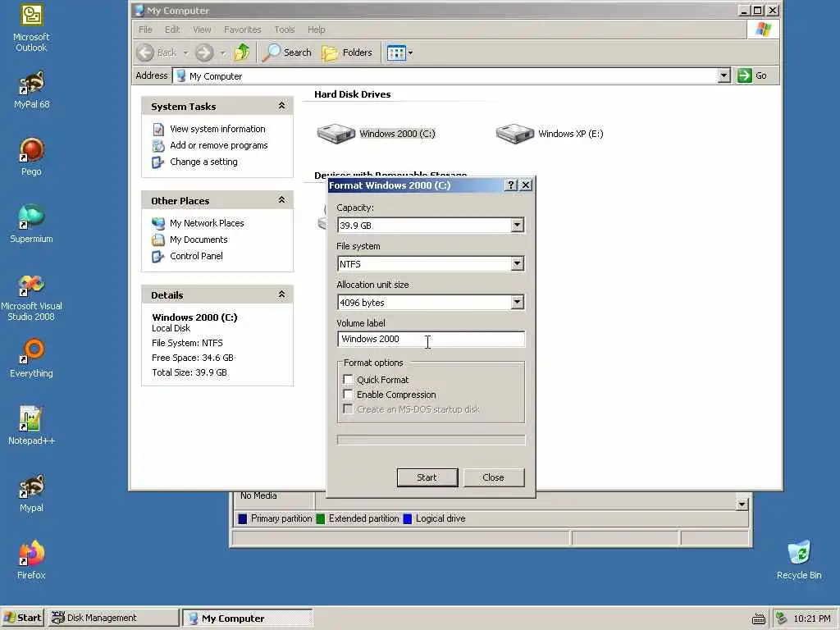Open the Control Panel link
Viewport: 840px width, 630px height.
pos(196,256)
